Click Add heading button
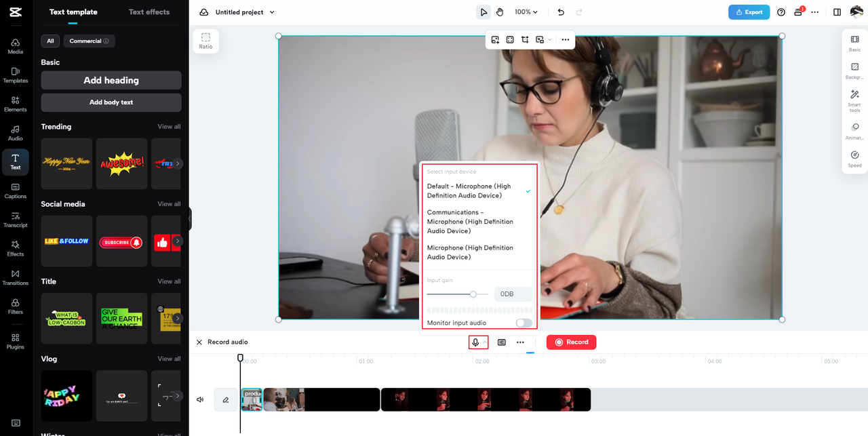The image size is (868, 436). click(x=111, y=80)
